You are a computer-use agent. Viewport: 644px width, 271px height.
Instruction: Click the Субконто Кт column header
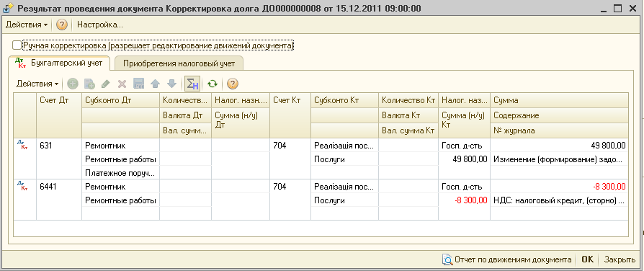344,100
